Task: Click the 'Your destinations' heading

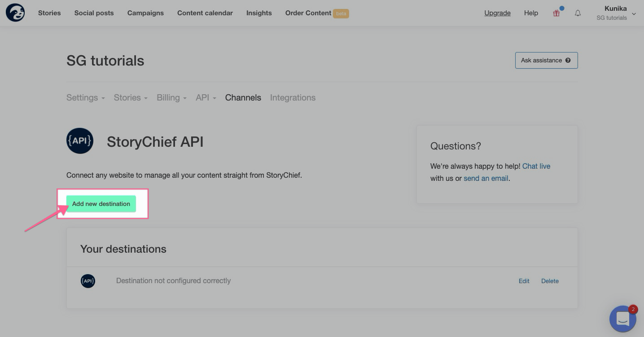Action: 123,249
